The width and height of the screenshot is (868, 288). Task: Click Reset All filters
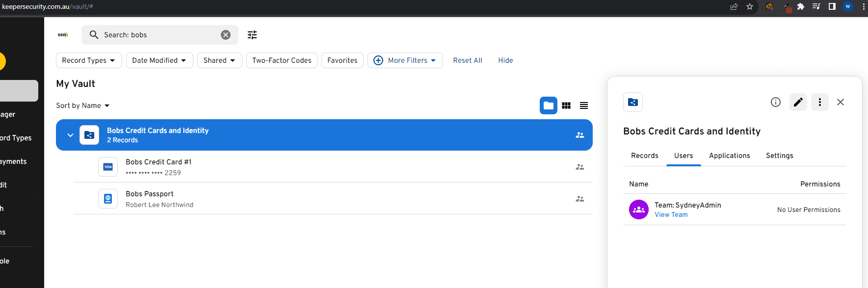(x=468, y=60)
